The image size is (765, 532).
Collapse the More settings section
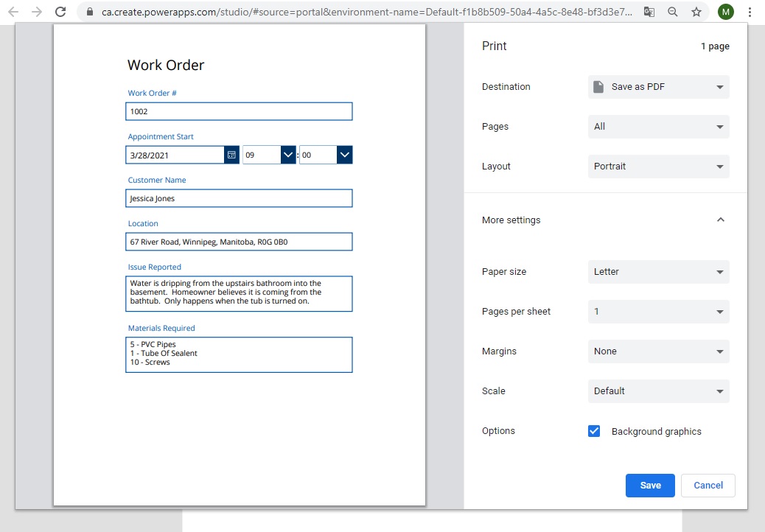[720, 220]
